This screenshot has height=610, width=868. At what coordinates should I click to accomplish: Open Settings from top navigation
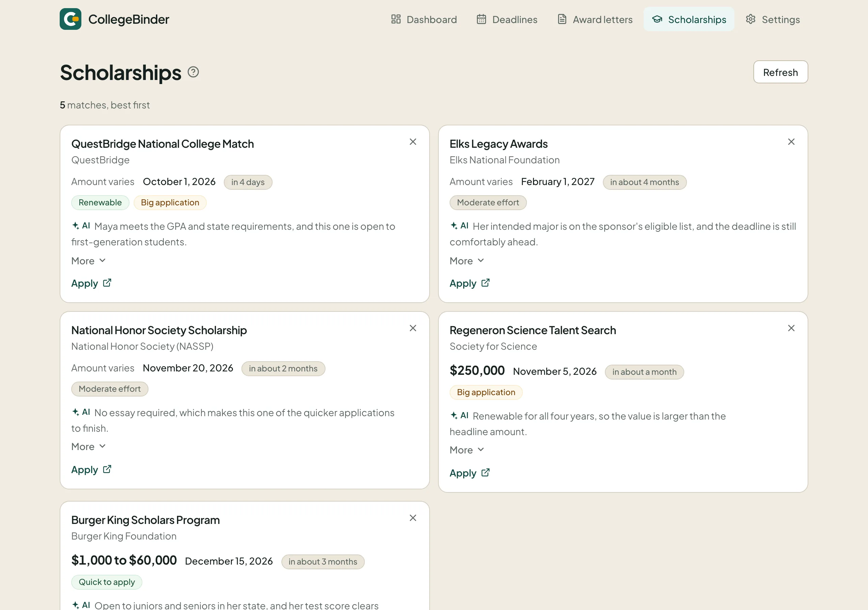(773, 19)
